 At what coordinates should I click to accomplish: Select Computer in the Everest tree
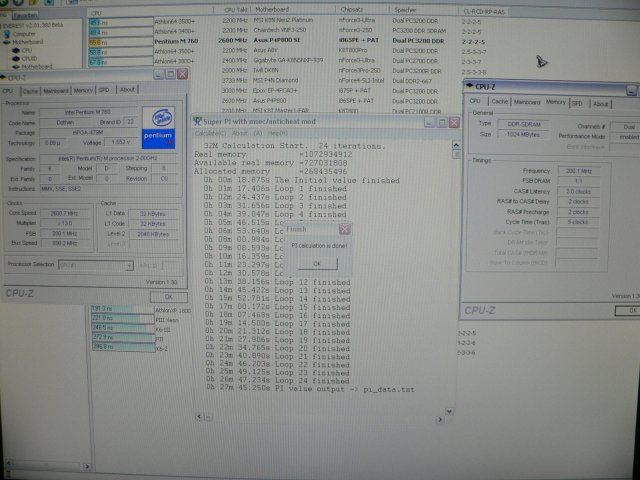click(24, 34)
